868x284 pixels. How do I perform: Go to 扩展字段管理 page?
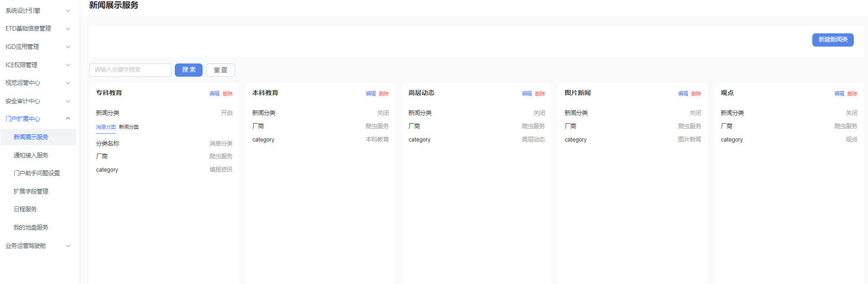tap(31, 191)
